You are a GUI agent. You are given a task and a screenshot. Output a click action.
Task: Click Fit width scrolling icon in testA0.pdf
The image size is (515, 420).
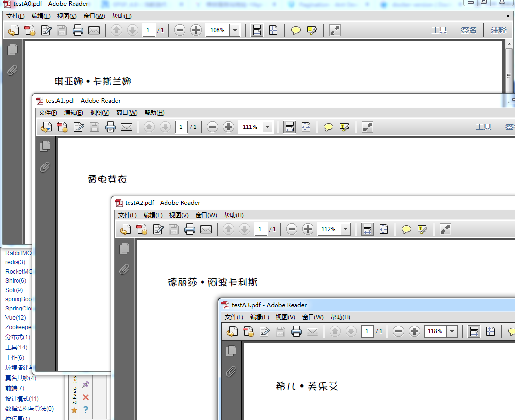pyautogui.click(x=257, y=30)
